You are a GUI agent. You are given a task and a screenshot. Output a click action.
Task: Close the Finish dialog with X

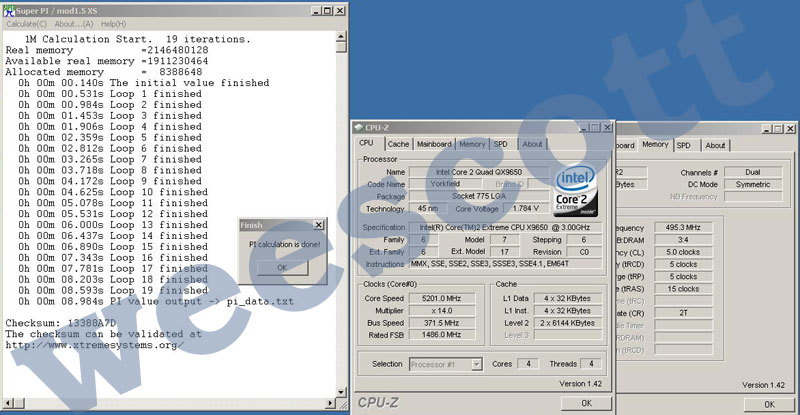click(x=318, y=225)
